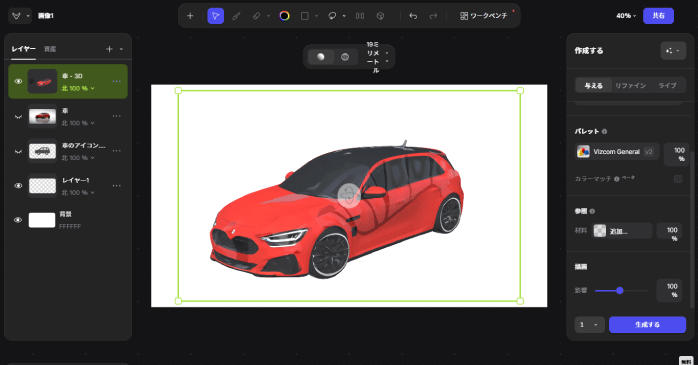
Task: Expand the shape tool options arrow
Action: click(x=316, y=16)
